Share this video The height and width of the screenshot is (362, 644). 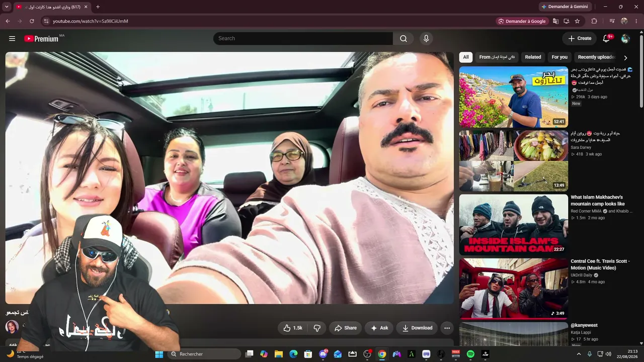[x=345, y=328]
